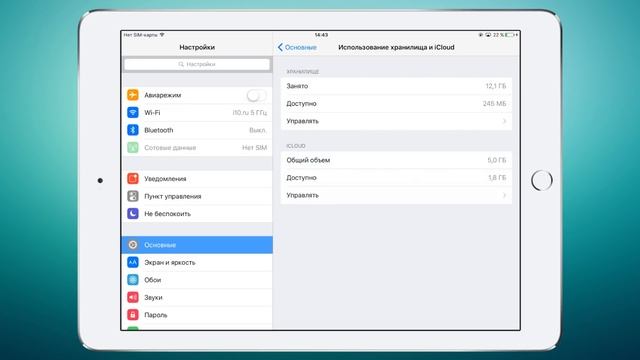The image size is (640, 360).
Task: Tap the Bluetooth icon in settings list
Action: coord(133,130)
